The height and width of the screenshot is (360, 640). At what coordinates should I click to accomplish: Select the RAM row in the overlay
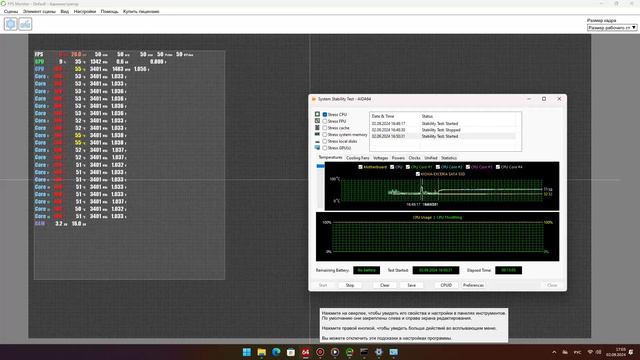tap(60, 224)
